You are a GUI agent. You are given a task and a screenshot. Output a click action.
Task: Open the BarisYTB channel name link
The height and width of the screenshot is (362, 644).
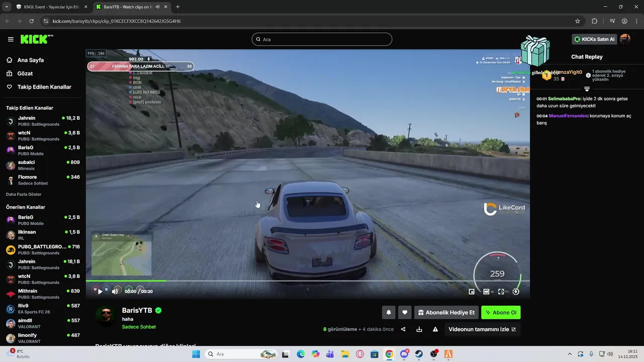[137, 311]
